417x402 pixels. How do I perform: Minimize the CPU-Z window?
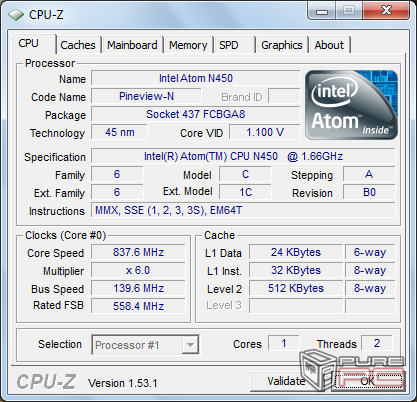click(322, 11)
